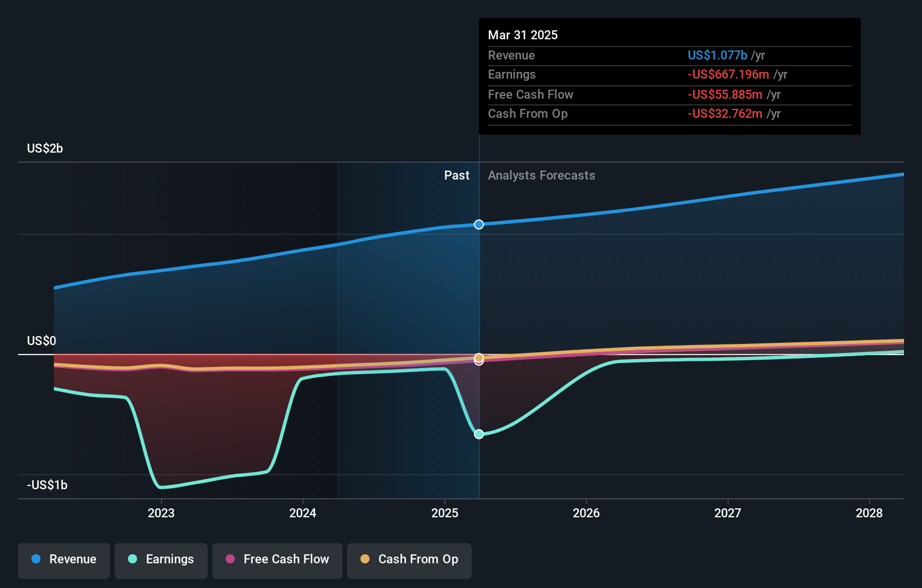Screen dimensions: 922x588
Task: Click the teal Earnings legend dot
Action: (133, 559)
